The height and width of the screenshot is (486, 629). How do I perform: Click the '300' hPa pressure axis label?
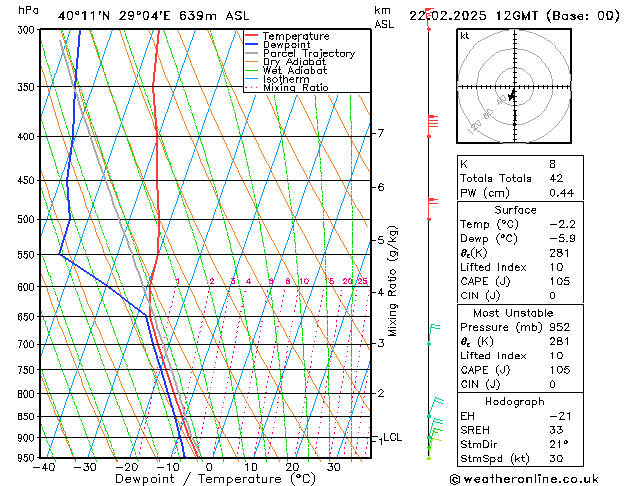[x=28, y=30]
